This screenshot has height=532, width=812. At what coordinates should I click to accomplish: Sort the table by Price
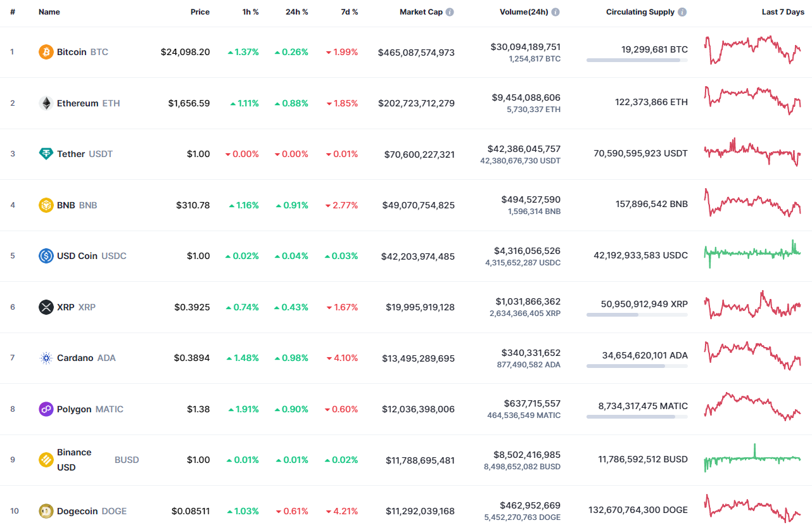200,11
